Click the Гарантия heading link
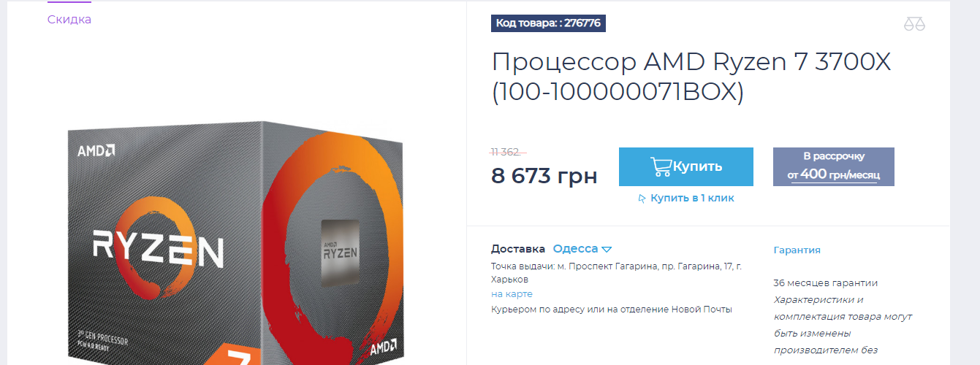The image size is (980, 365). 797,250
